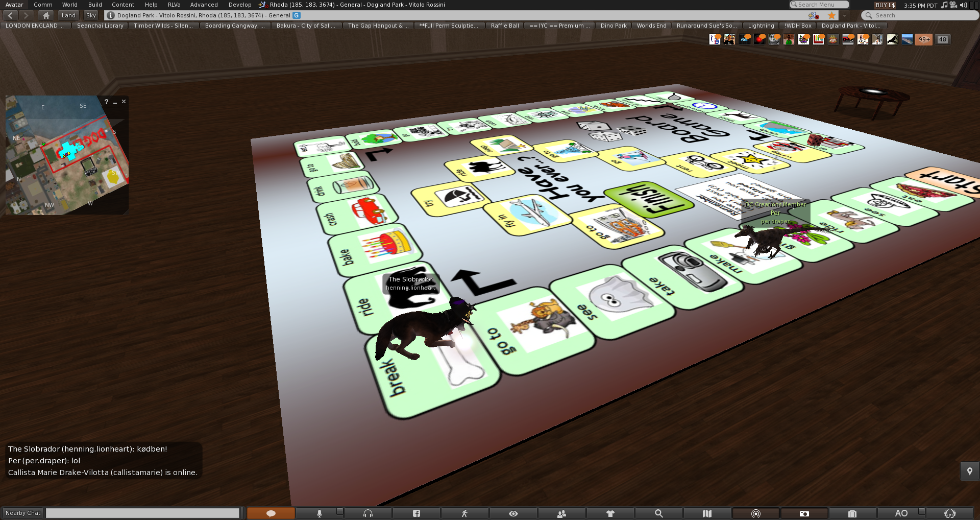980x520 pixels.
Task: Open the Build menu
Action: click(x=95, y=5)
